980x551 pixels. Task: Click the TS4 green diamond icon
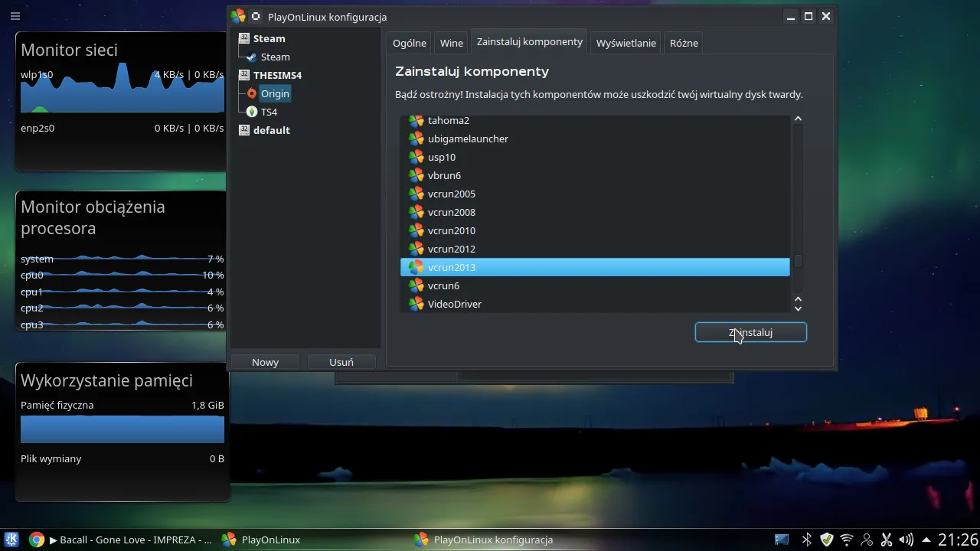[251, 112]
